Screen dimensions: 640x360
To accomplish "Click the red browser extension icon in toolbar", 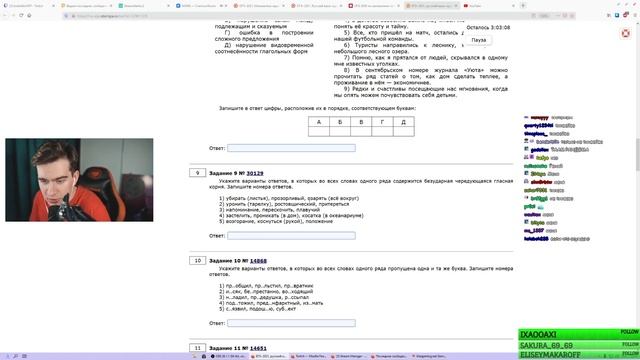I will pos(625,16).
